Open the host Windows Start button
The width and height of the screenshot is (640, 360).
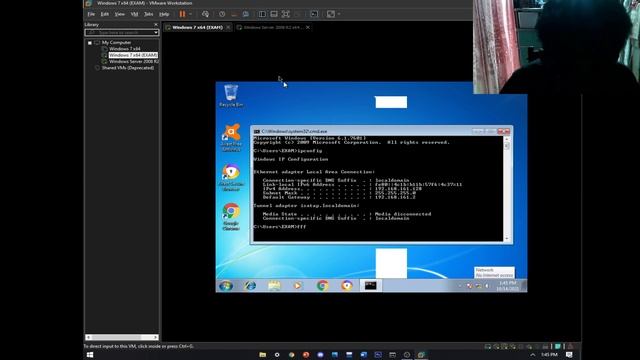[90, 355]
